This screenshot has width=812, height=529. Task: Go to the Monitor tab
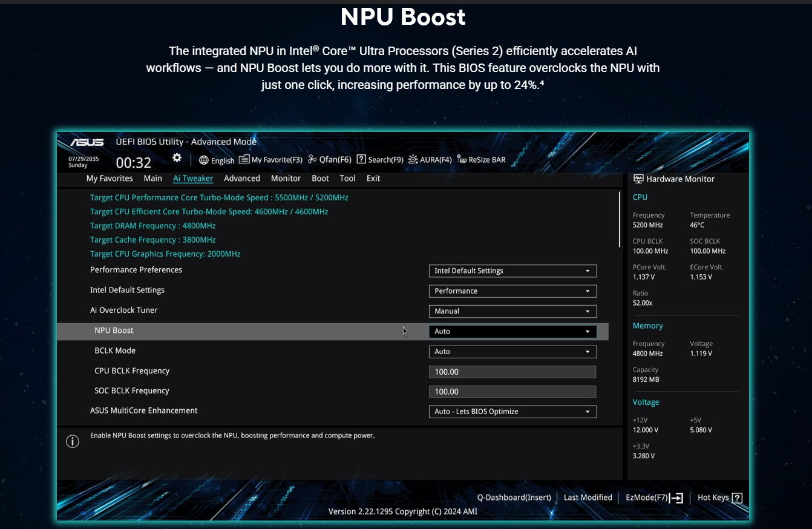pyautogui.click(x=286, y=179)
